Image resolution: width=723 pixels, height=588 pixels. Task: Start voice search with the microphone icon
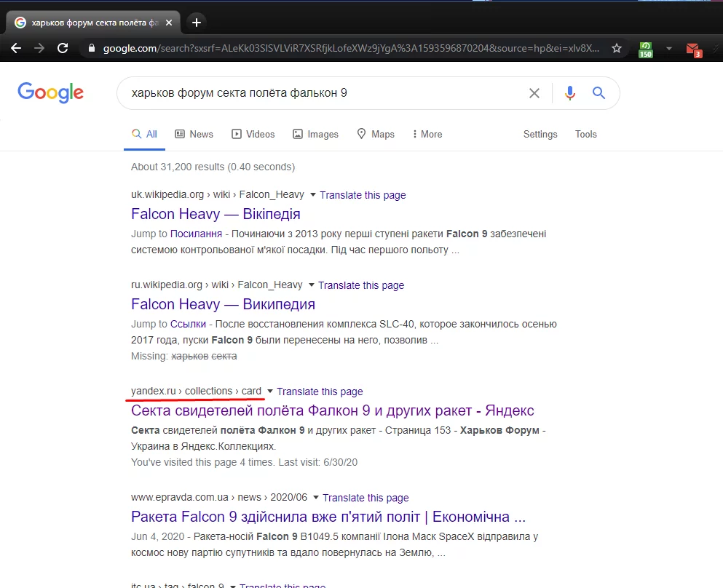coord(570,93)
